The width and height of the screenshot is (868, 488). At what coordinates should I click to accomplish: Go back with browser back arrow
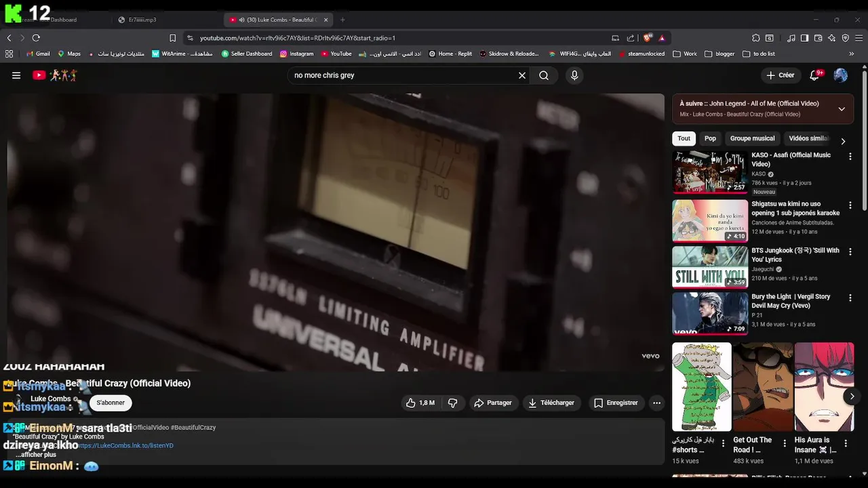(9, 38)
